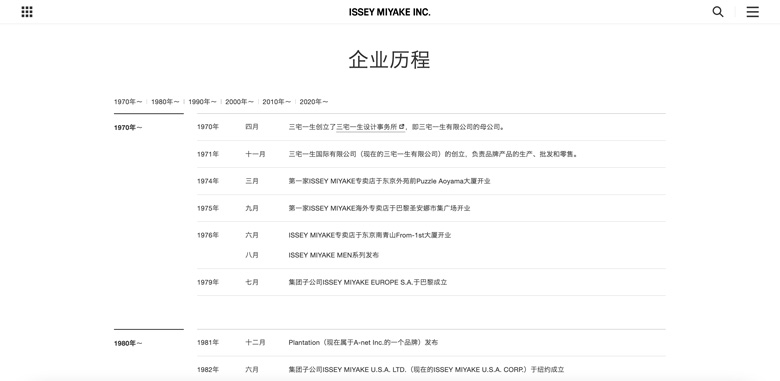Click the 1981年 year cell
Viewport: 780px width, 381px height.
point(208,343)
